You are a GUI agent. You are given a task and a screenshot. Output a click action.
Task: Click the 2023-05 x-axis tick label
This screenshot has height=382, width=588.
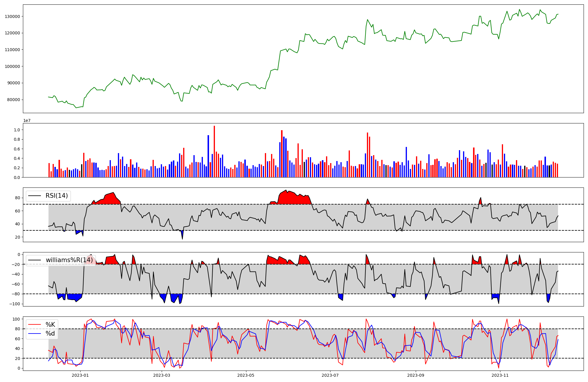pyautogui.click(x=246, y=375)
